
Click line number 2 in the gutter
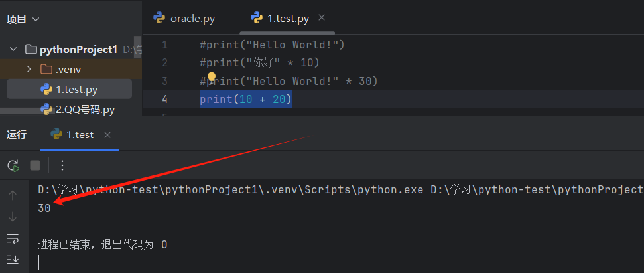[164, 62]
